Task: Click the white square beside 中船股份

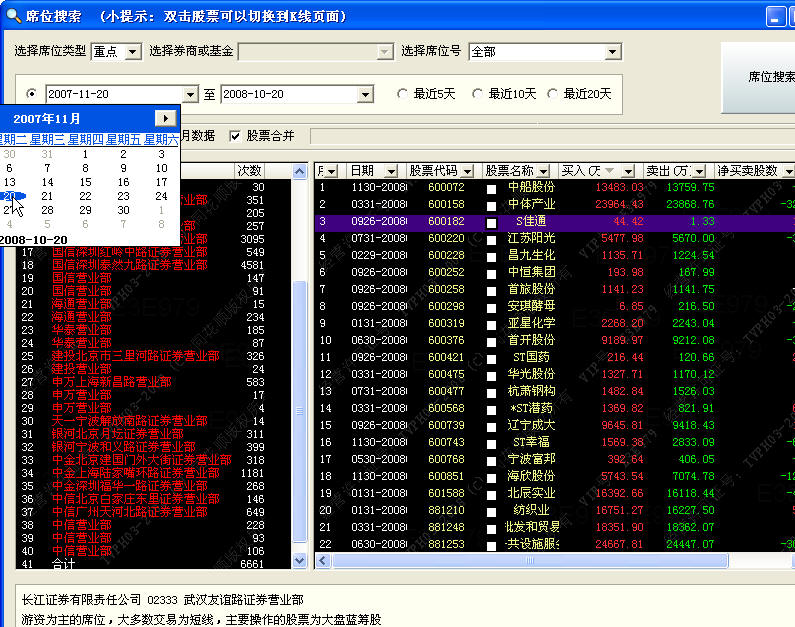Action: [x=491, y=188]
